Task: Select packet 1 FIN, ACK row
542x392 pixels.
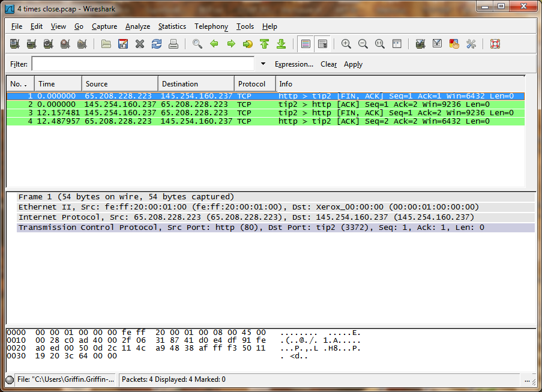Action: [265, 96]
